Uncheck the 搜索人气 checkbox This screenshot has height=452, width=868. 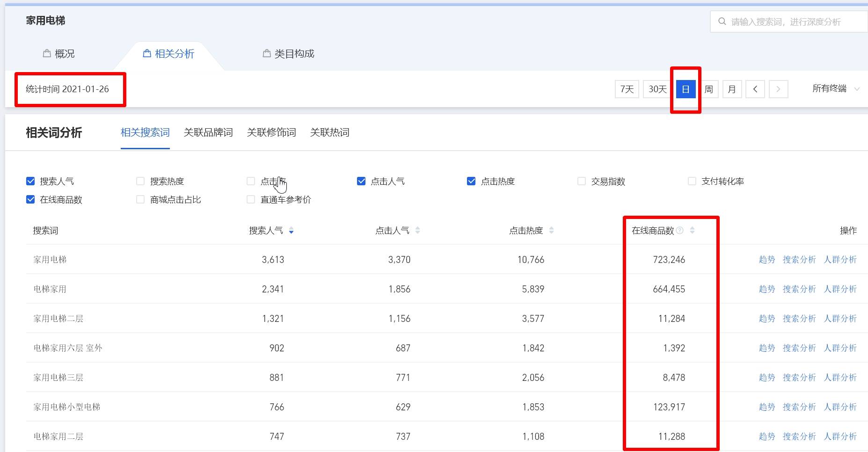(31, 181)
